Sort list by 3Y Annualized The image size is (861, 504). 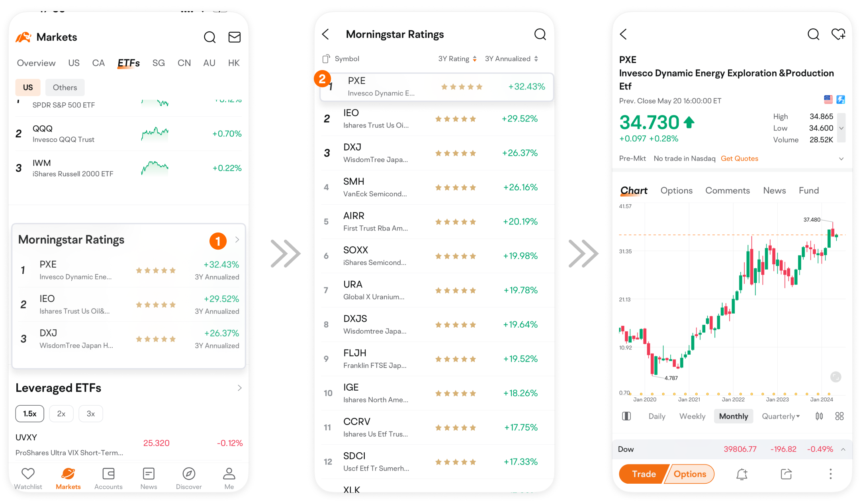click(x=511, y=59)
